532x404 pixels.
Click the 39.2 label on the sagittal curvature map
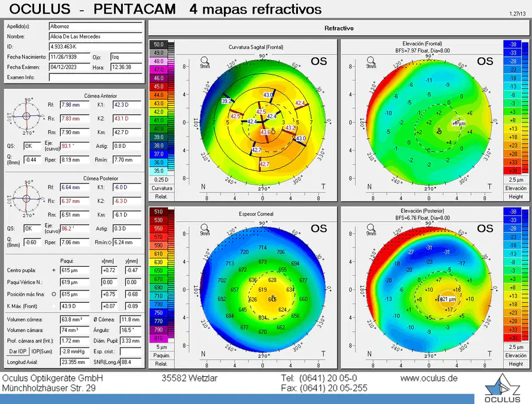click(226, 101)
